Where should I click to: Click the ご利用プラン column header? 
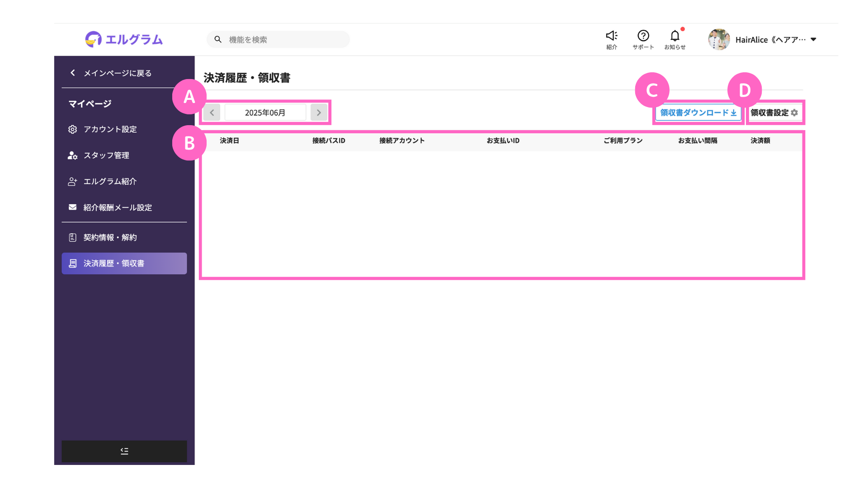[x=623, y=141]
